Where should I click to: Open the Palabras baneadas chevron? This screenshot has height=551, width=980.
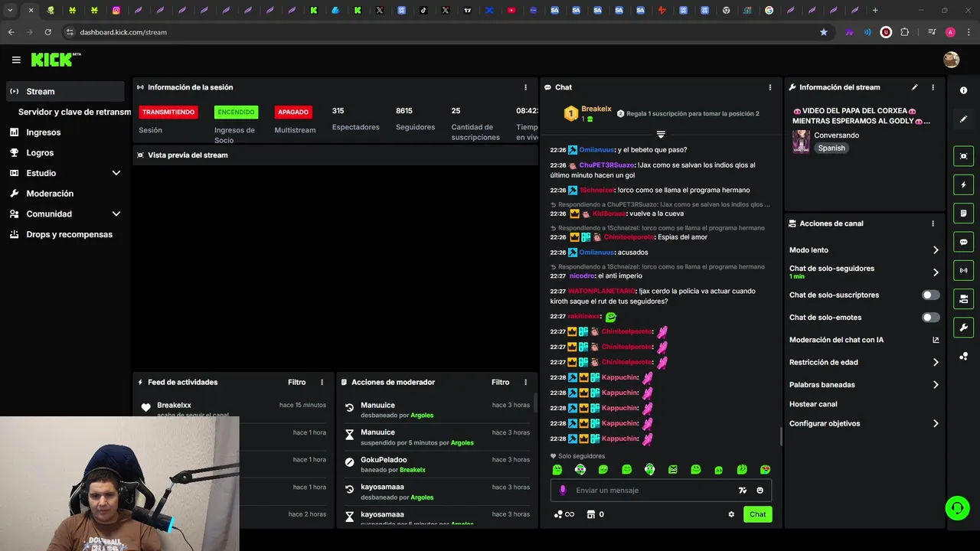[x=936, y=385]
